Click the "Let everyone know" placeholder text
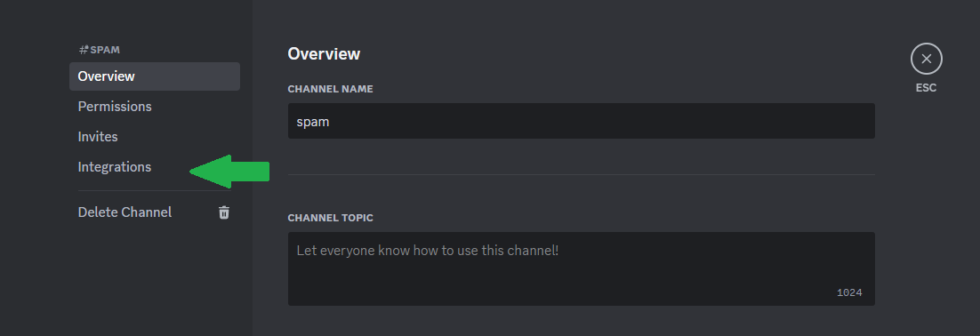The width and height of the screenshot is (980, 336). (428, 251)
